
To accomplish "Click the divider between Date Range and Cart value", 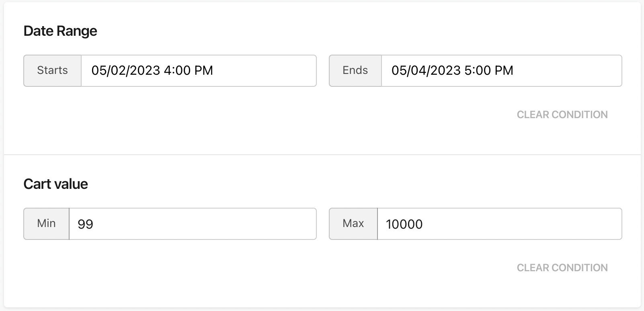I will [322, 154].
